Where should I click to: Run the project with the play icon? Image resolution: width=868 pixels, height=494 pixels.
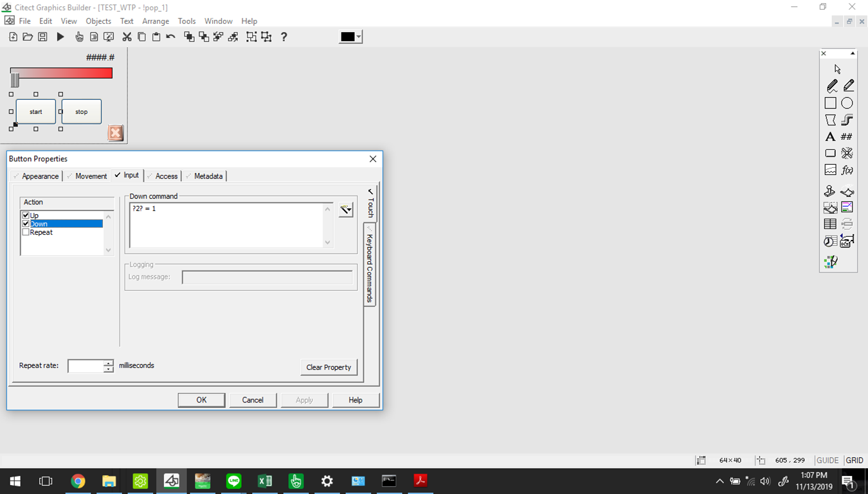pyautogui.click(x=60, y=37)
